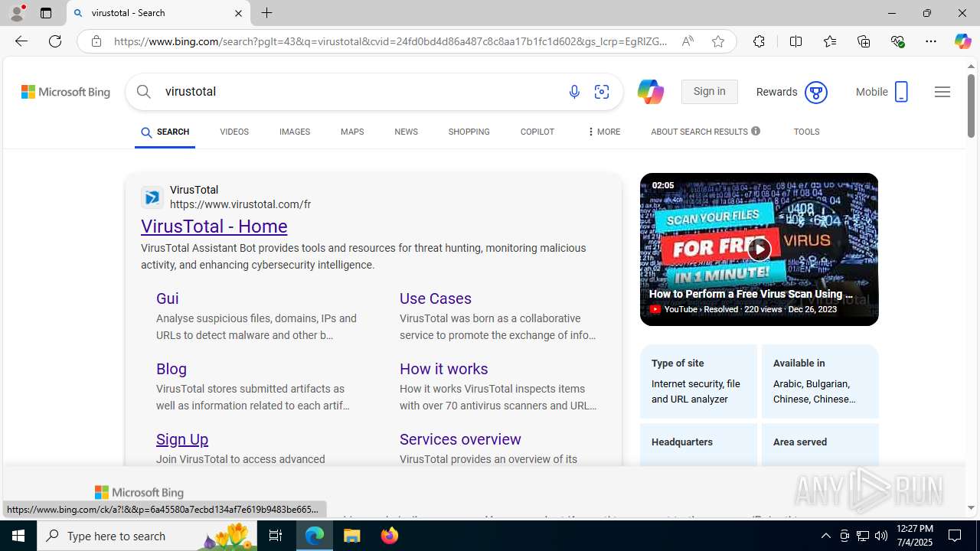Switch to MAPS tab
The image size is (980, 551).
pyautogui.click(x=352, y=132)
